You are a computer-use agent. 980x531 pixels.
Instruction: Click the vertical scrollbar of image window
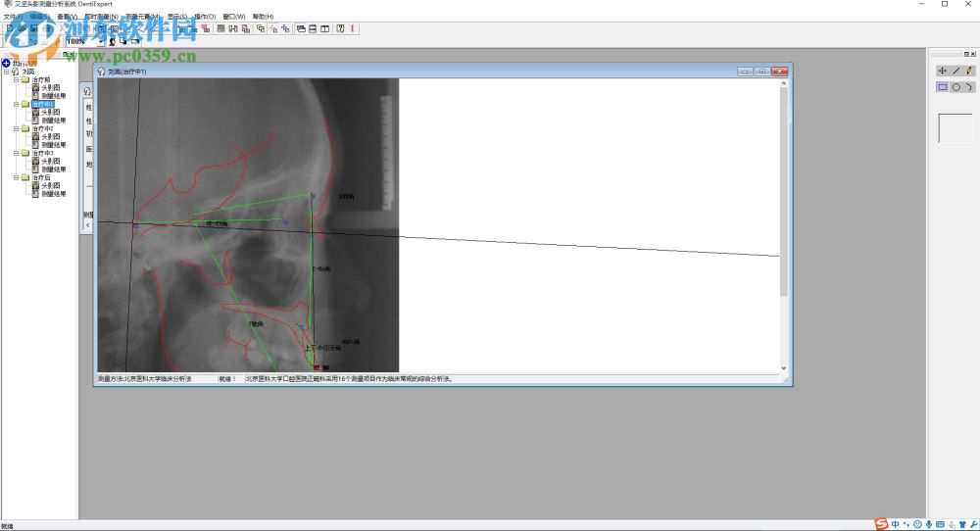click(x=784, y=192)
